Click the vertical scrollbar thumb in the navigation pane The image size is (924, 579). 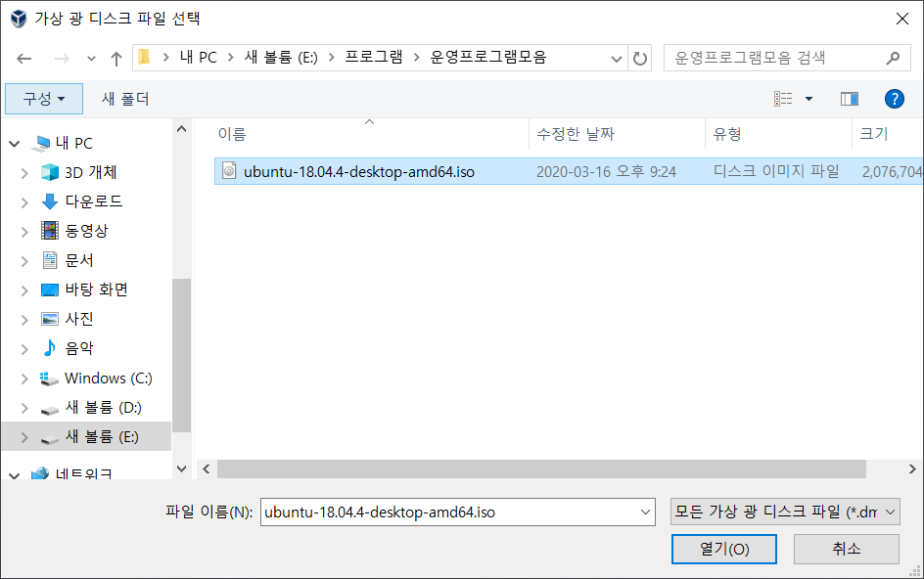tap(181, 355)
